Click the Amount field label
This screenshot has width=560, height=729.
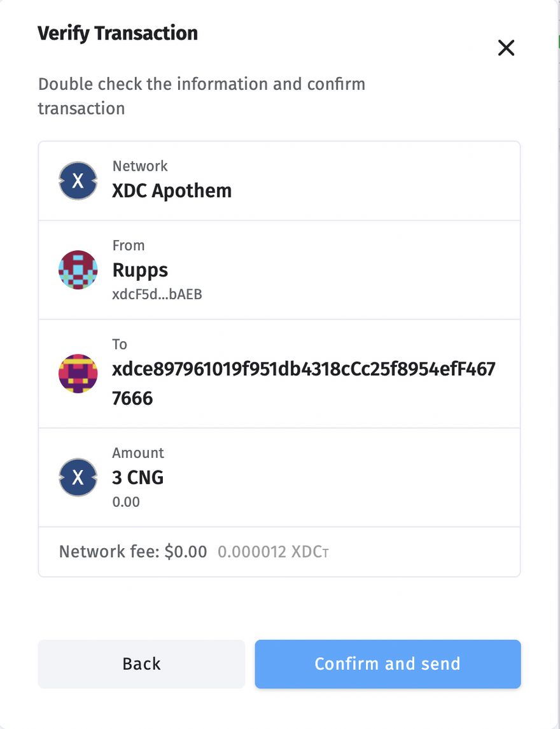tap(138, 453)
